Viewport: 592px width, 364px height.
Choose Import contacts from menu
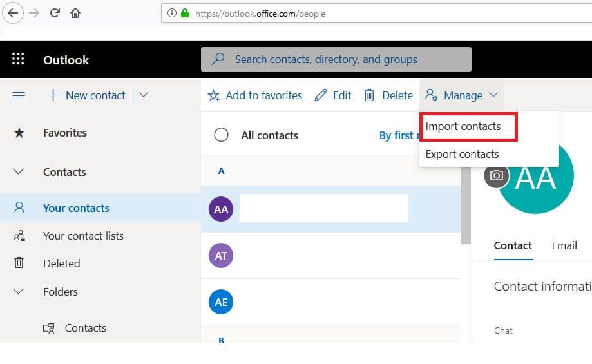463,127
